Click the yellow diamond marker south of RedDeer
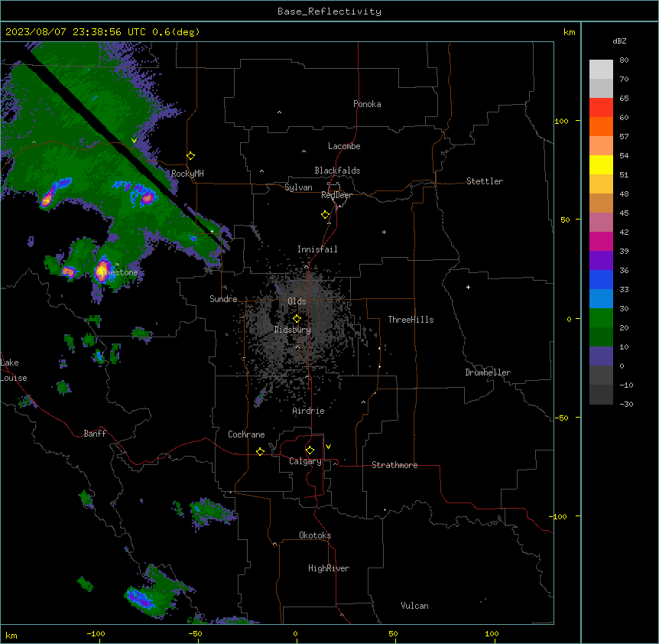 pos(326,215)
